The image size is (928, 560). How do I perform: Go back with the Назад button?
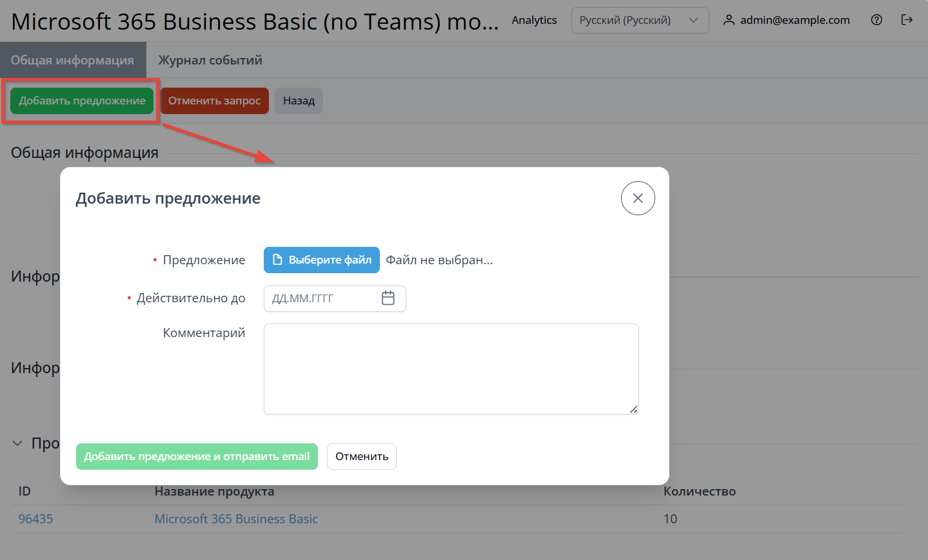pyautogui.click(x=299, y=101)
